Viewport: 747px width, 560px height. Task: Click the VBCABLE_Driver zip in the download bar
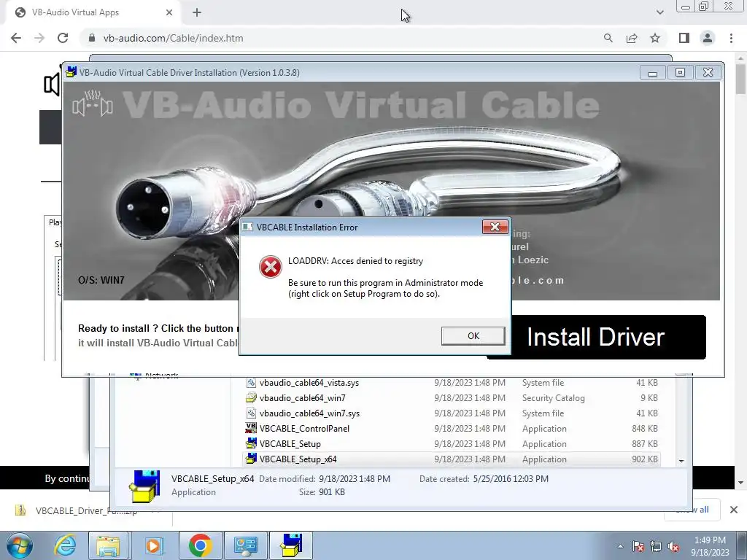point(86,511)
